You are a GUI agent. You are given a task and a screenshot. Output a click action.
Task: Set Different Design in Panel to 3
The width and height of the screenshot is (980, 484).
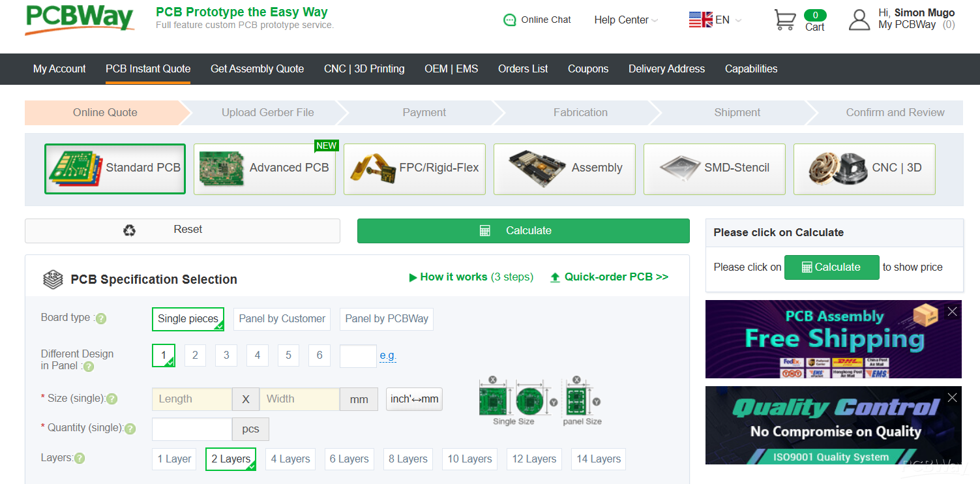coord(226,355)
